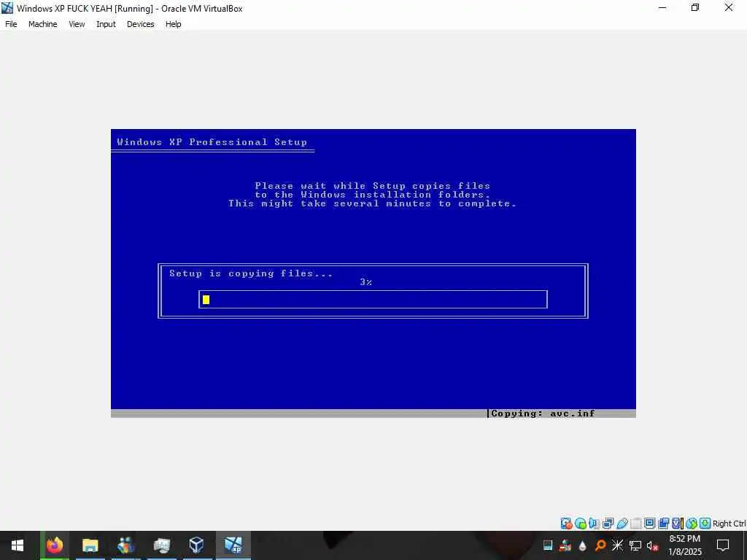Click the VirtualBox icon in the title bar
Image resolution: width=747 pixels, height=560 pixels.
coord(7,8)
